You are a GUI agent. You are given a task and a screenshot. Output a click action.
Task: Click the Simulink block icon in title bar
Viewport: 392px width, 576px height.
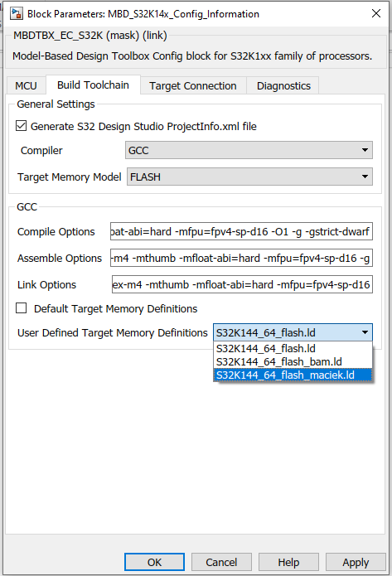[17, 13]
